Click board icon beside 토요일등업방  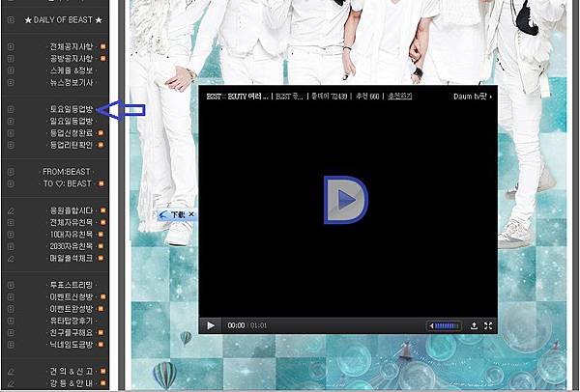[11, 110]
